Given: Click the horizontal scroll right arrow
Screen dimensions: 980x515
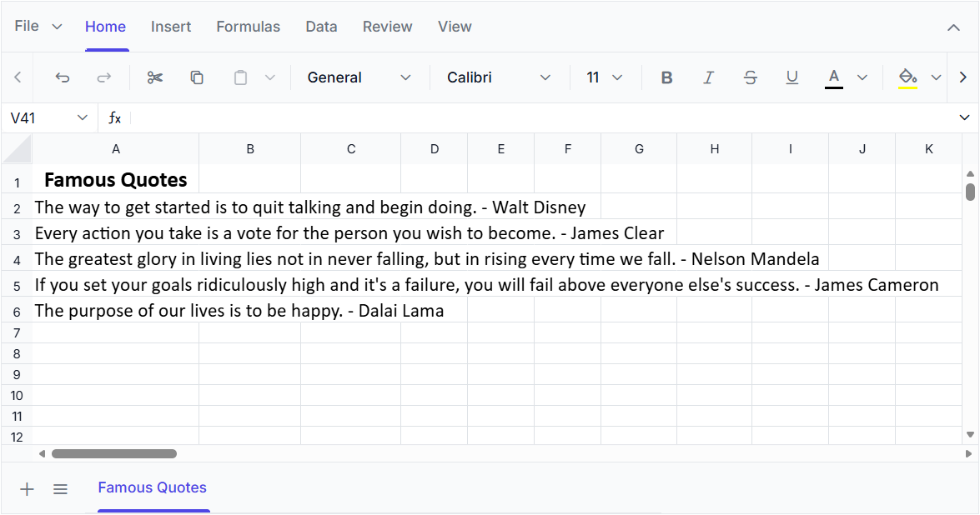Looking at the screenshot, I should tap(969, 454).
